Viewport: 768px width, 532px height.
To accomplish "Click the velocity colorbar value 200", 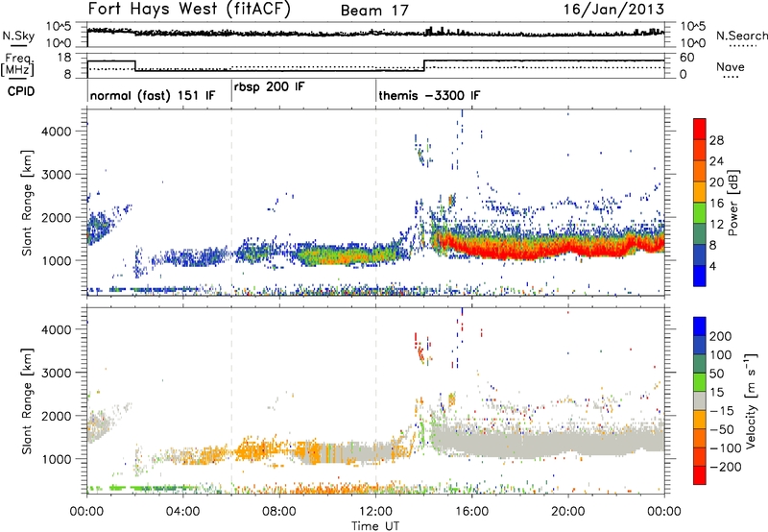I will pyautogui.click(x=720, y=336).
